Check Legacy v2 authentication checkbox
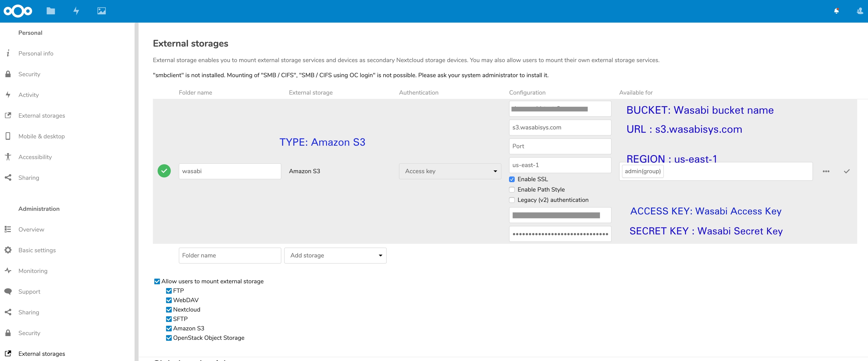 pyautogui.click(x=511, y=199)
